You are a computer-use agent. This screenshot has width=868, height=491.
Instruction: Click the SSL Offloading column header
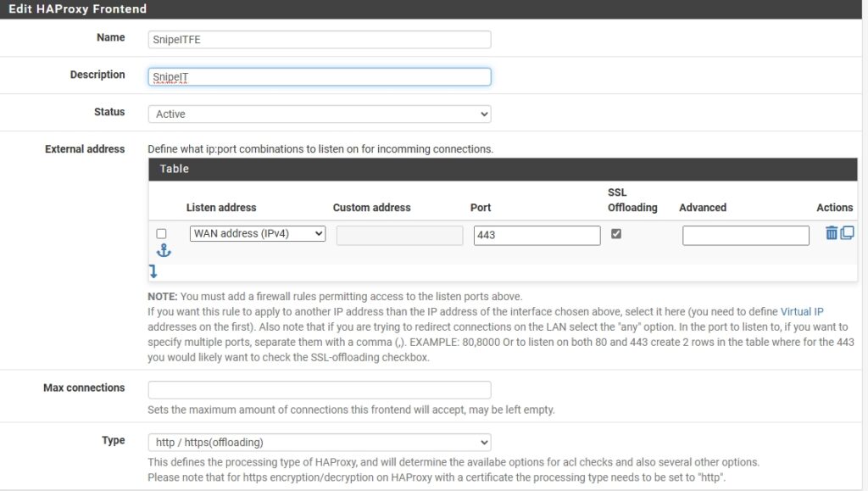pyautogui.click(x=632, y=200)
